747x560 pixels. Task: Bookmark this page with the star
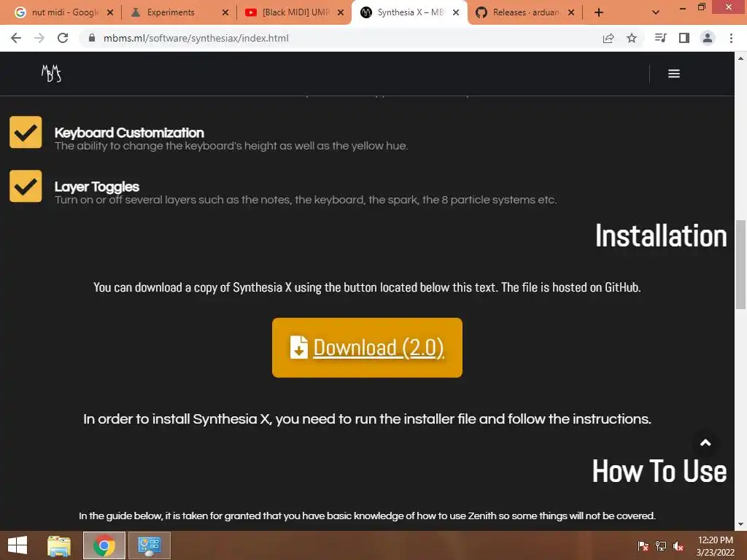(632, 38)
